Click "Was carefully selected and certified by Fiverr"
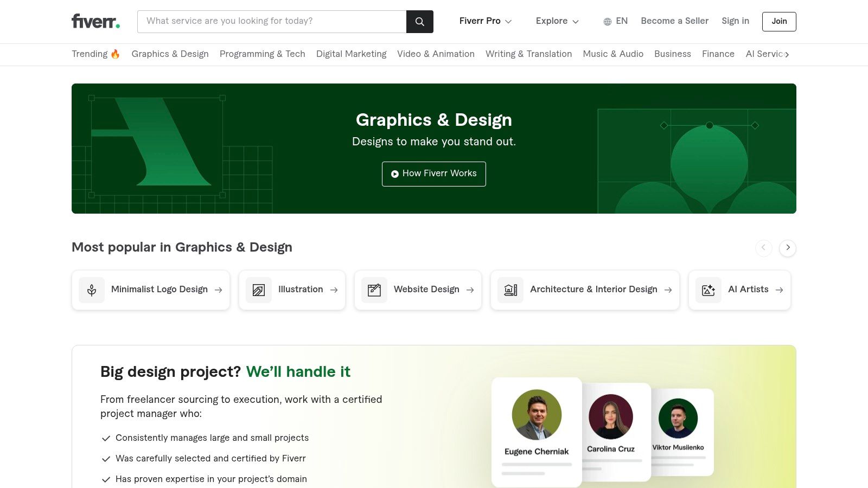Screen dimensions: 868x488 tap(210, 459)
